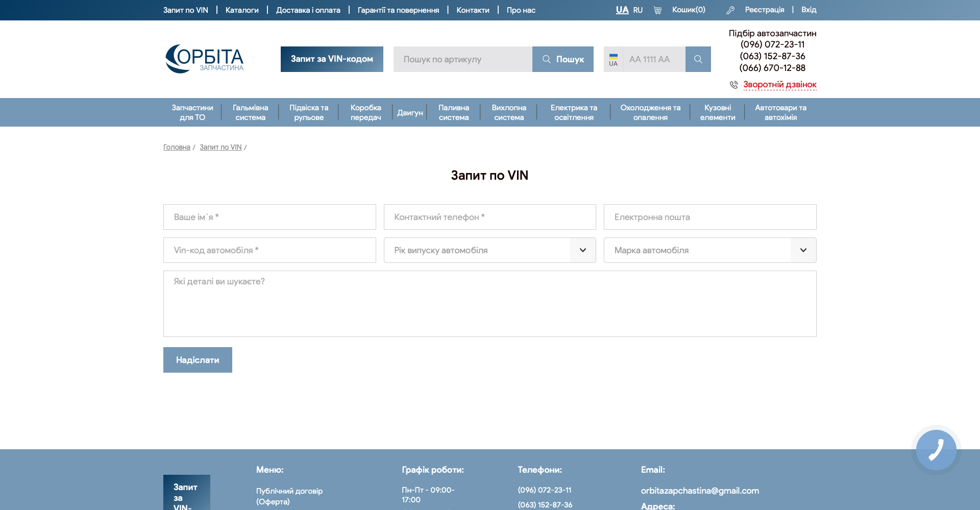Click the Orbita Zapchastyna logo

[x=204, y=59]
